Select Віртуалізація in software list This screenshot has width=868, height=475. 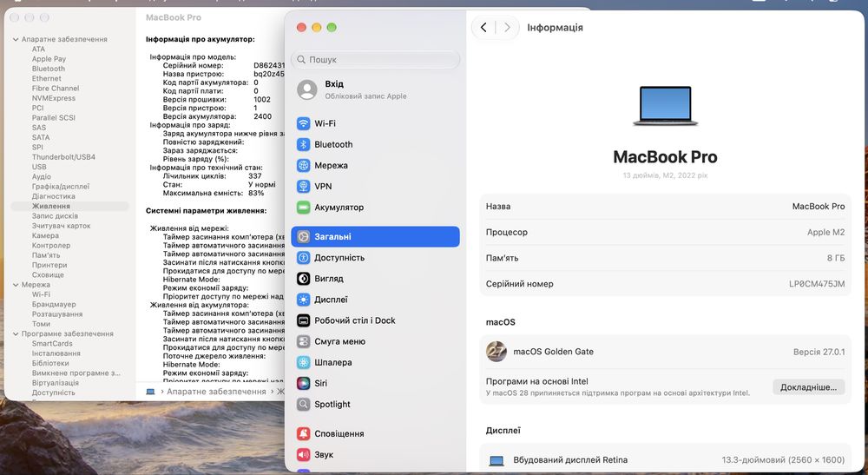(56, 383)
